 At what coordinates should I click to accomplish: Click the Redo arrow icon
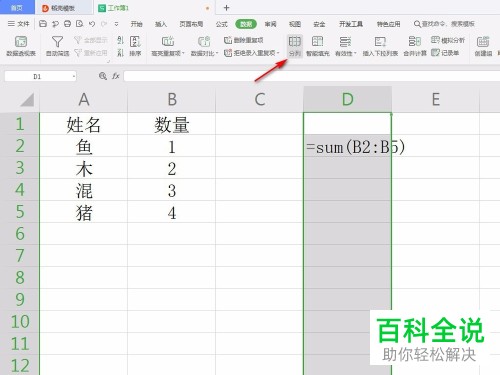104,24
